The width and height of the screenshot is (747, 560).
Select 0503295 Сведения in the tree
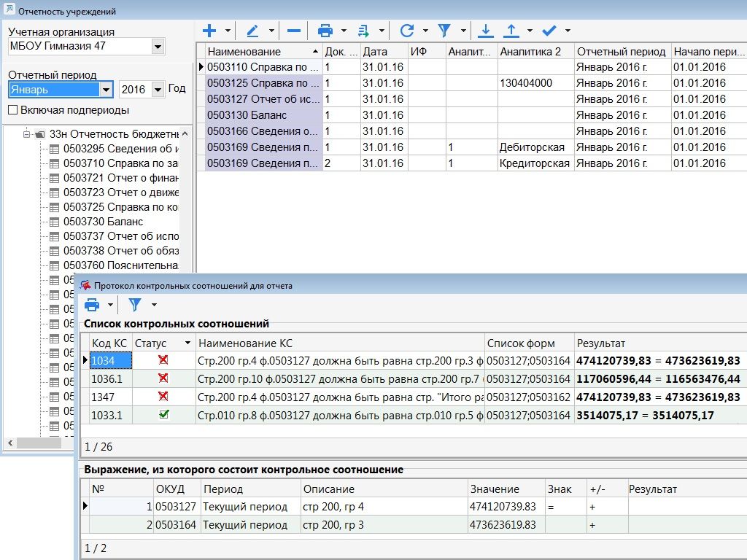tap(121, 149)
